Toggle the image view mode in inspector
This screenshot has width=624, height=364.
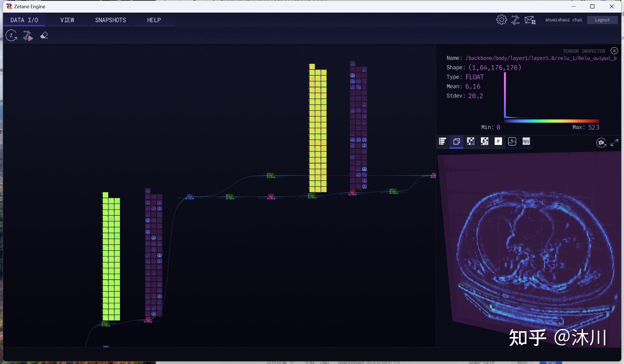coord(512,141)
